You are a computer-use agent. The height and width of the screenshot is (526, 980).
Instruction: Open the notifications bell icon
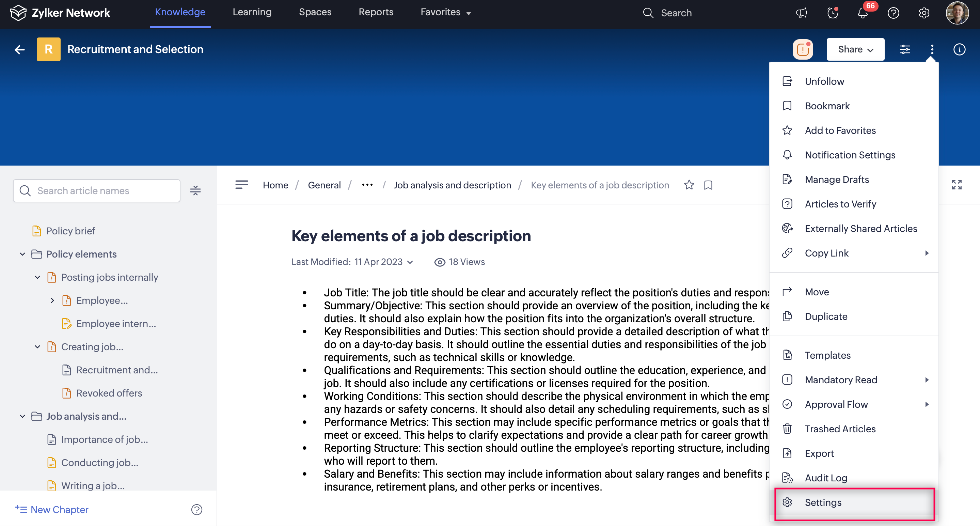coord(863,13)
